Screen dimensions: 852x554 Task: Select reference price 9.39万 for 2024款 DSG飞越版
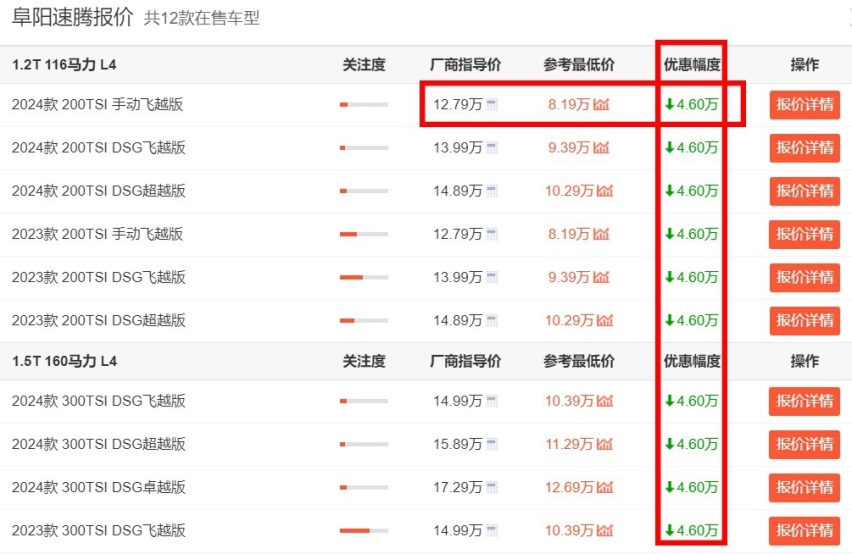click(x=569, y=148)
